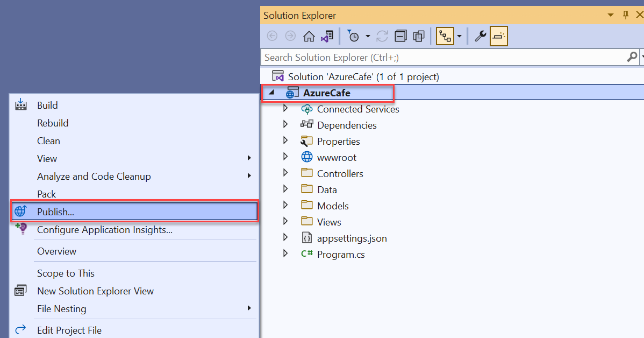Click the search magnifier icon
The image size is (644, 338).
click(632, 57)
